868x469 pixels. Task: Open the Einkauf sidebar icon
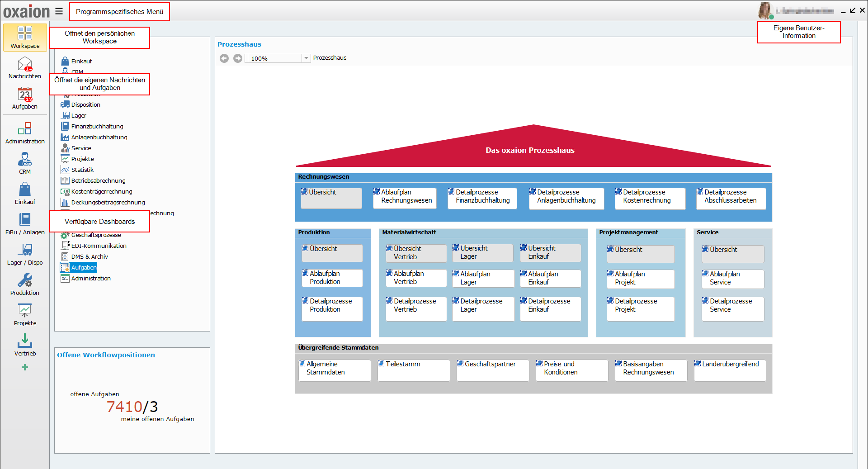coord(25,194)
